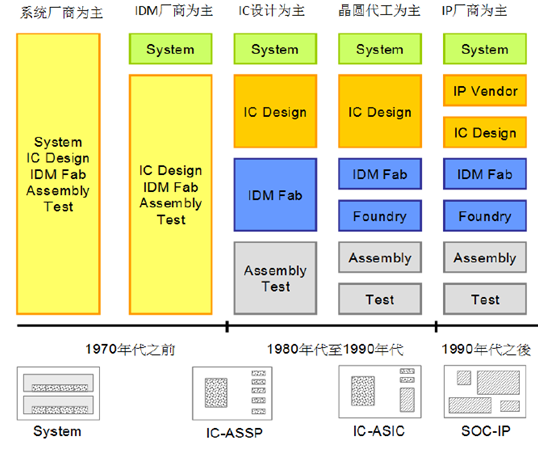Click the SOC-IP chip diagram

pos(485,391)
